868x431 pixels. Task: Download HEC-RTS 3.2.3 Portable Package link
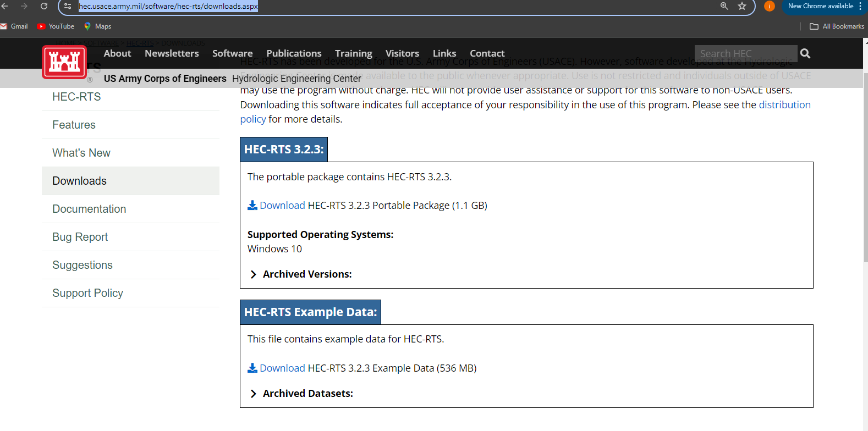coord(282,205)
